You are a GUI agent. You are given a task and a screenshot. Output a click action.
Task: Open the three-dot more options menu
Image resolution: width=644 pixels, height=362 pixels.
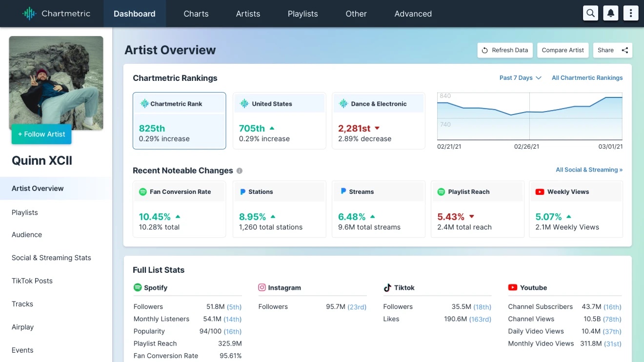point(630,13)
